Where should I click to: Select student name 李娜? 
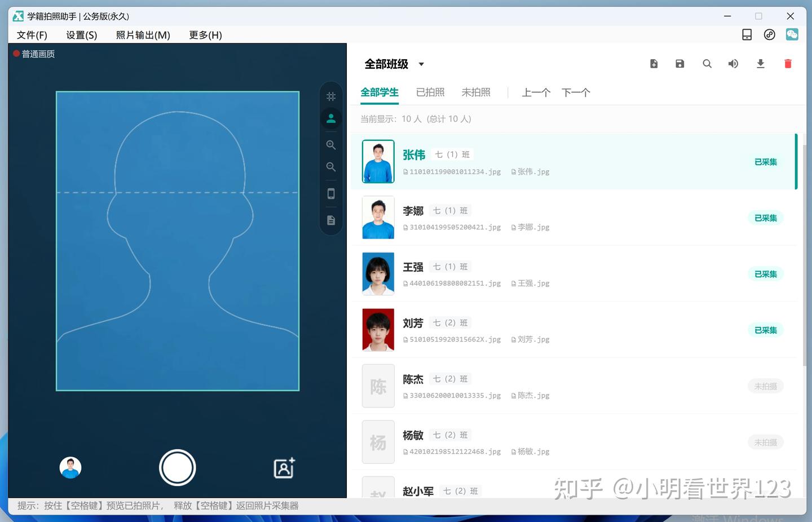[413, 211]
